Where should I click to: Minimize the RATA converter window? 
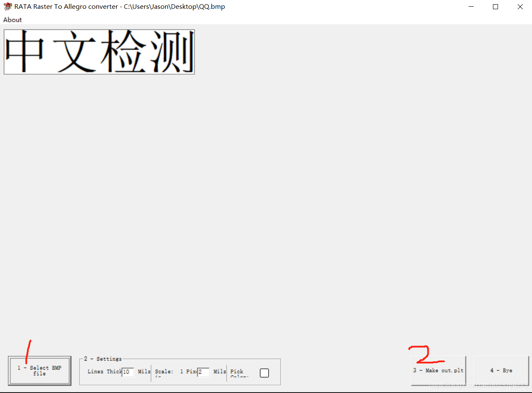[x=471, y=7]
